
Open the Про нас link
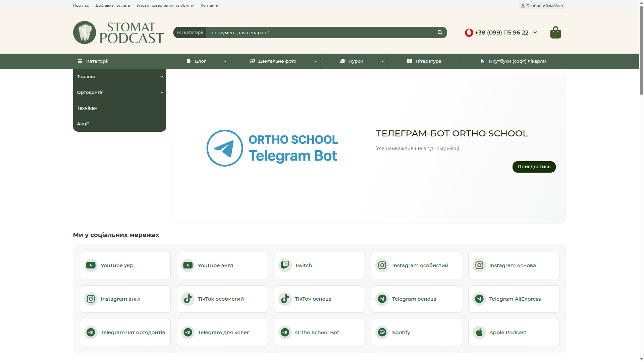click(x=81, y=5)
